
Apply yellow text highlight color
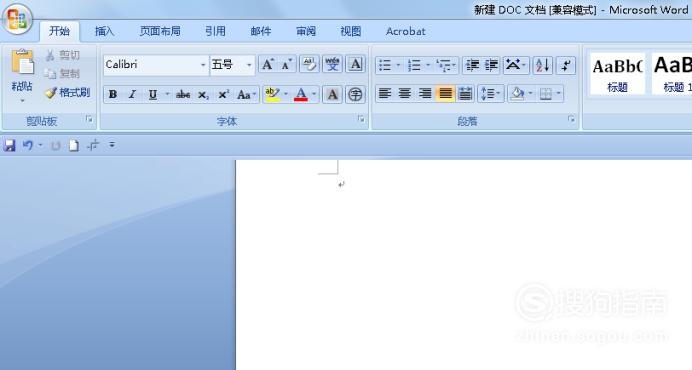[x=272, y=94]
